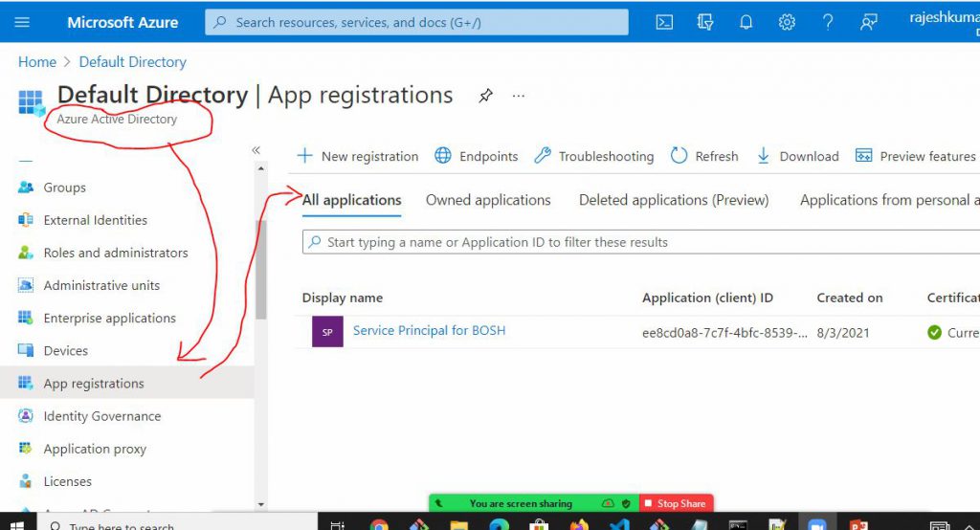The width and height of the screenshot is (980, 530).
Task: Click the help question mark icon
Action: coord(828,22)
